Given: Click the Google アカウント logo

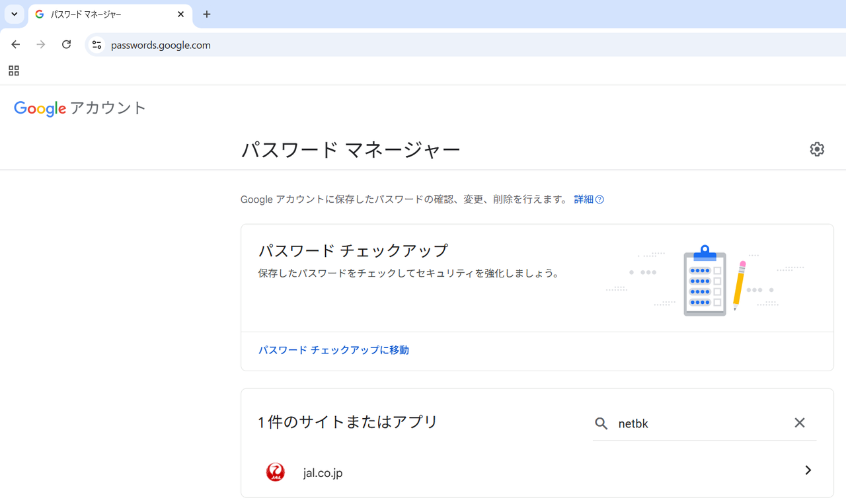Looking at the screenshot, I should tap(79, 108).
